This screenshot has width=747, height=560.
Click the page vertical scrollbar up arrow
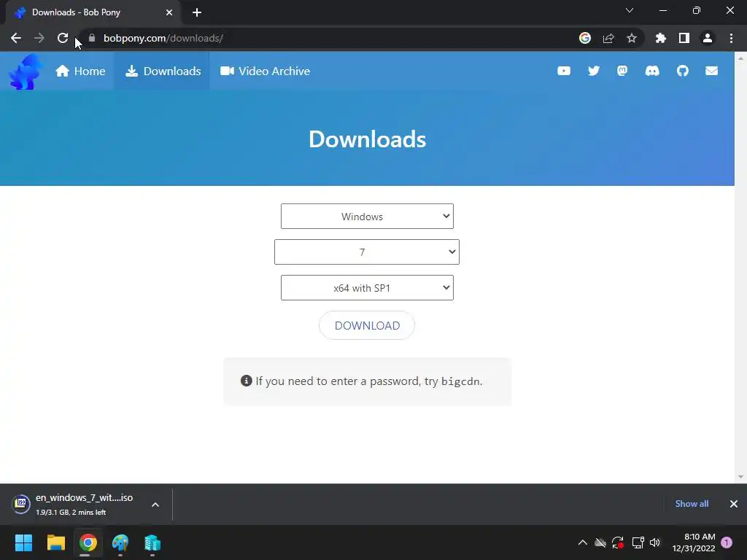tap(740, 58)
